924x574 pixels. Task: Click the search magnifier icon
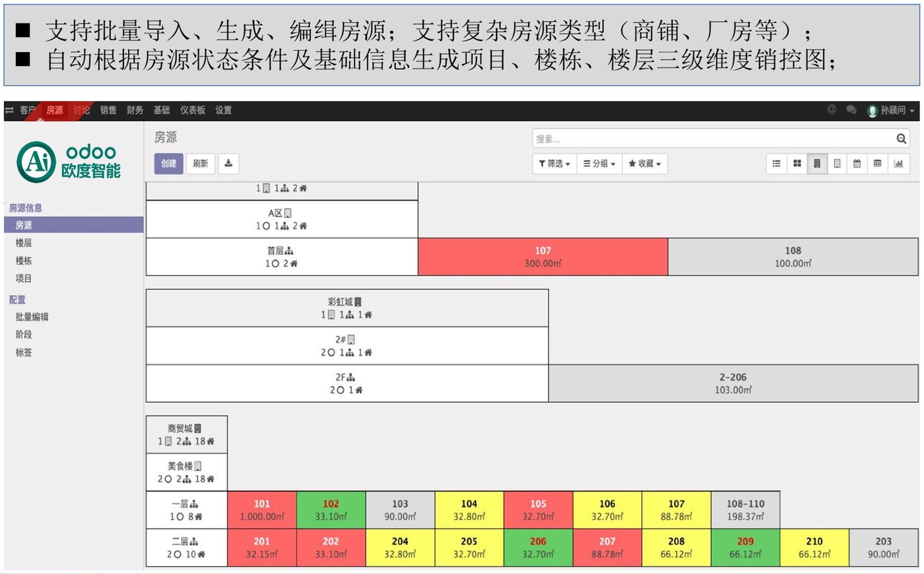901,139
